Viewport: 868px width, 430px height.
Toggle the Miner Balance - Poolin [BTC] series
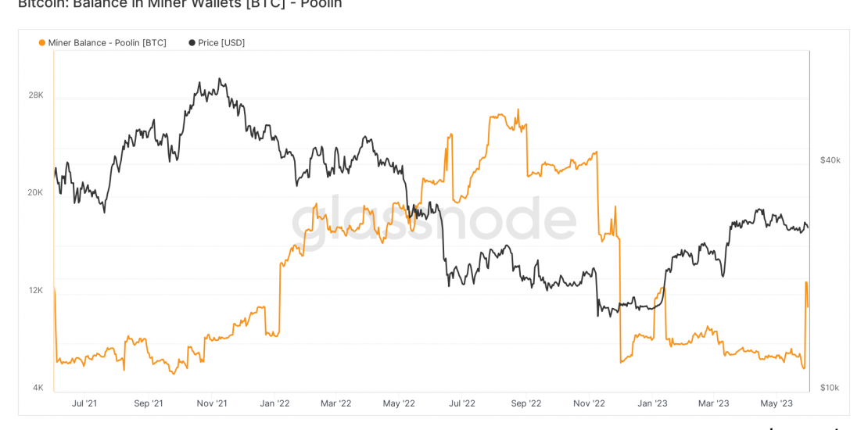pyautogui.click(x=107, y=43)
